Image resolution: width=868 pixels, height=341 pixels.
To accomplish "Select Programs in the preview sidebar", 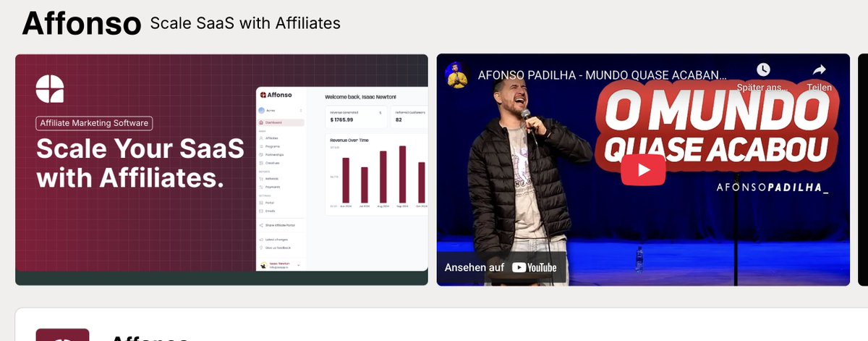I will (x=272, y=146).
